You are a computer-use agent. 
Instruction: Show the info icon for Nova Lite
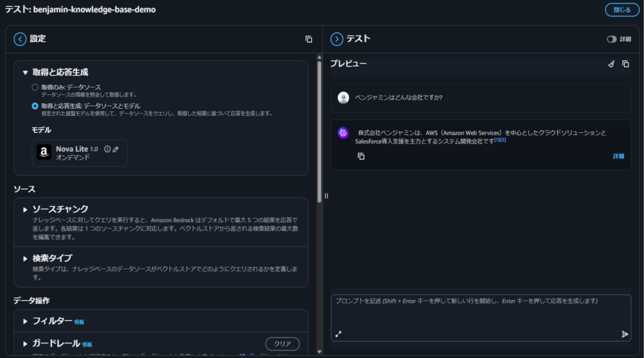(x=107, y=149)
